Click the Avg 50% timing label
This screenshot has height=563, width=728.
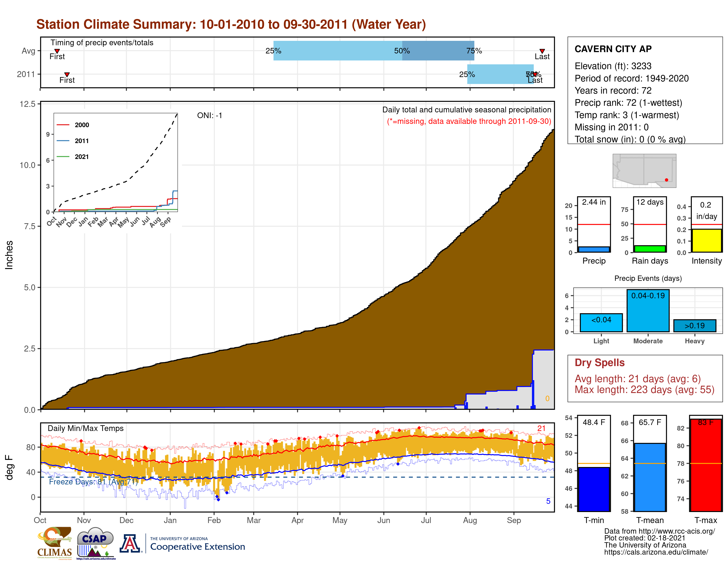coord(402,51)
